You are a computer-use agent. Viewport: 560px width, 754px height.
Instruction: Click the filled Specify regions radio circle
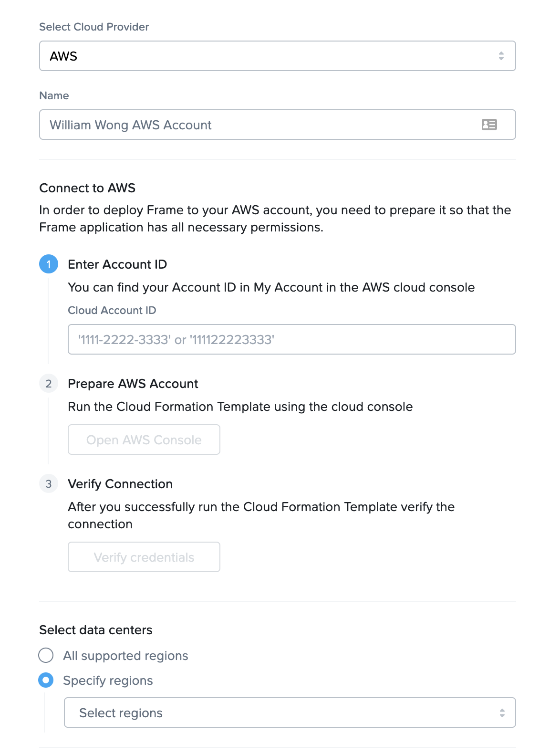46,681
